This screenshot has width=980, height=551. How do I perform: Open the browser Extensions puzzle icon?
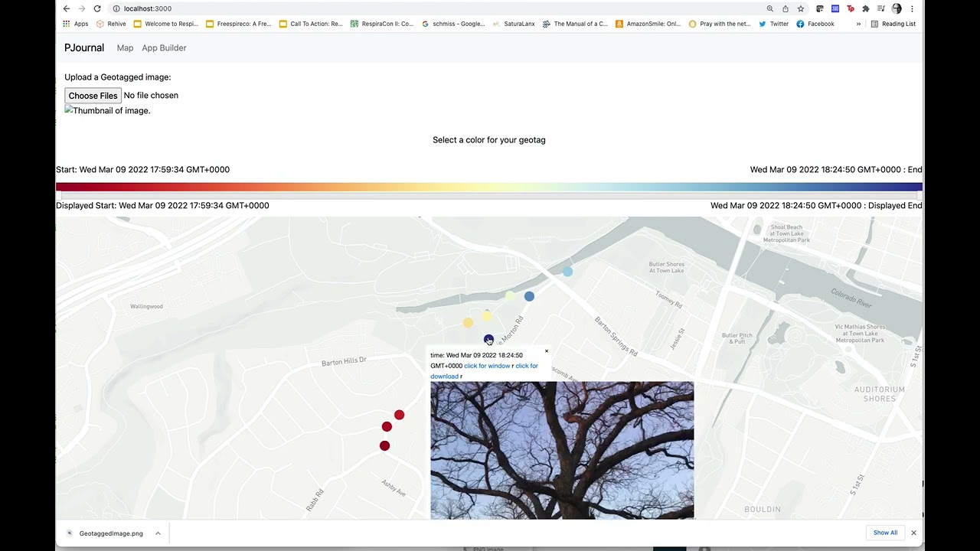866,8
